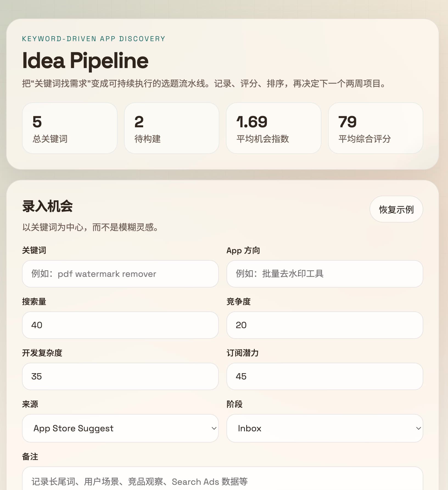Viewport: 448px width, 490px height.
Task: Click the KEYWORD-DRIVEN APP DISCOVERY label
Action: coord(94,39)
